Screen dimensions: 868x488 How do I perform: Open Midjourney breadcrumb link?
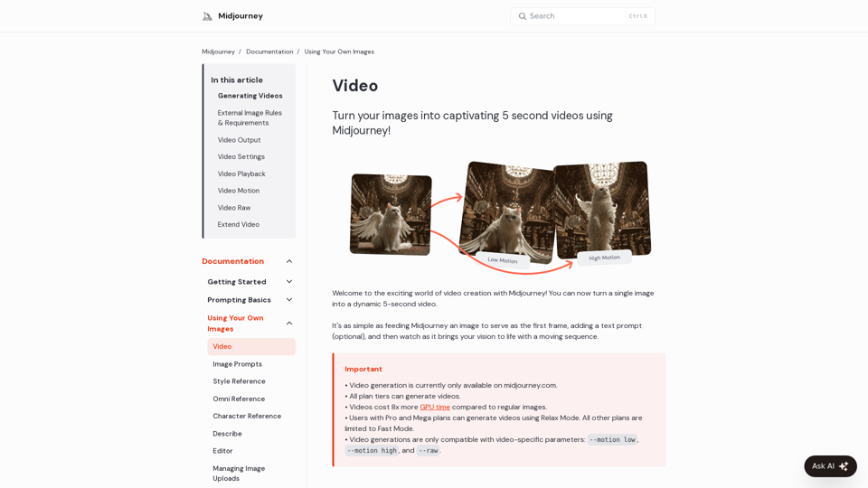point(218,52)
